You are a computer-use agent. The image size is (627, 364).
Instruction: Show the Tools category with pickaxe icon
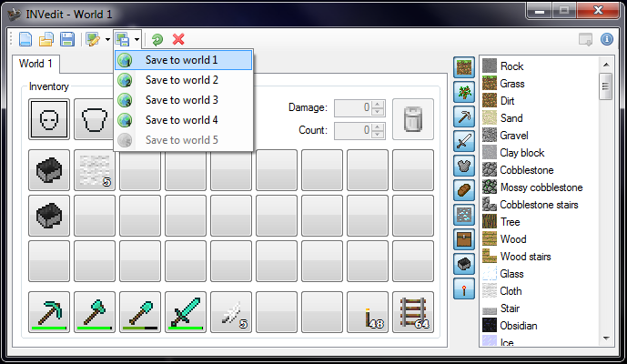(464, 116)
